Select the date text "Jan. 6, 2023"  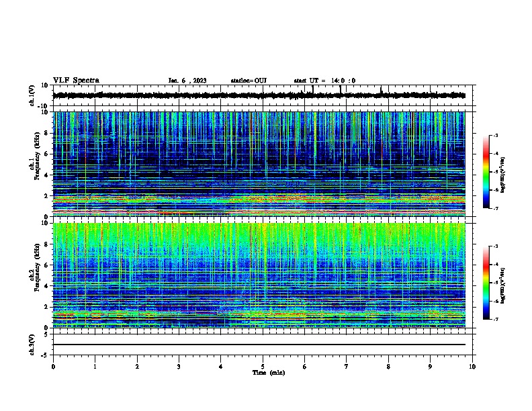pos(187,81)
